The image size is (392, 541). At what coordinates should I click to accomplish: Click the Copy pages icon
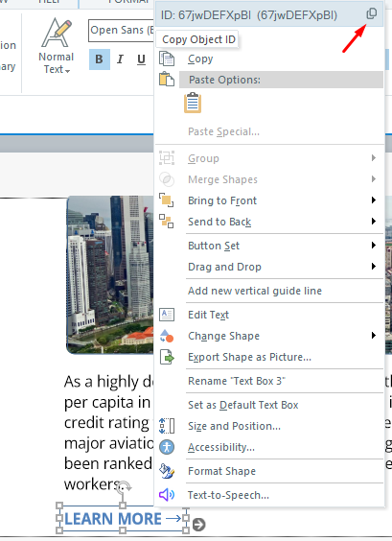(x=167, y=59)
